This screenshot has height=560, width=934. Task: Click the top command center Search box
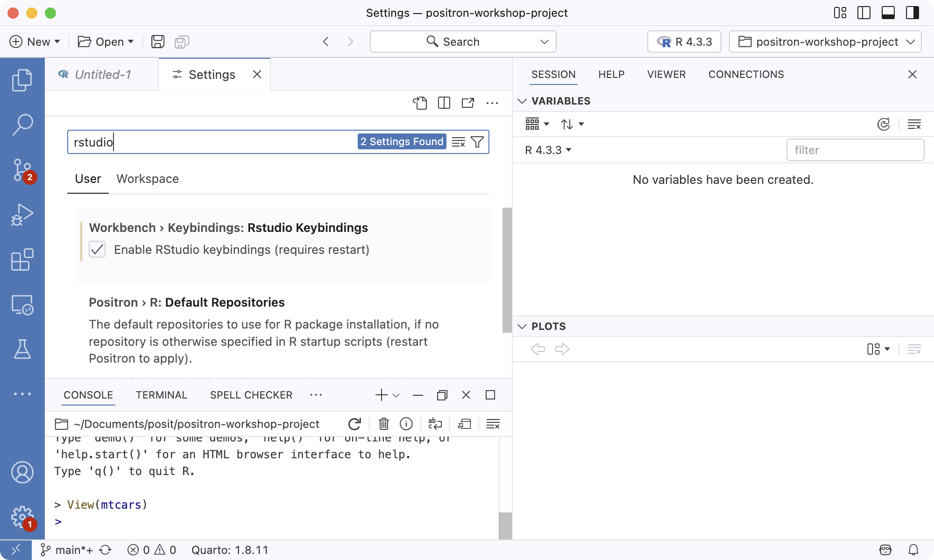click(463, 42)
